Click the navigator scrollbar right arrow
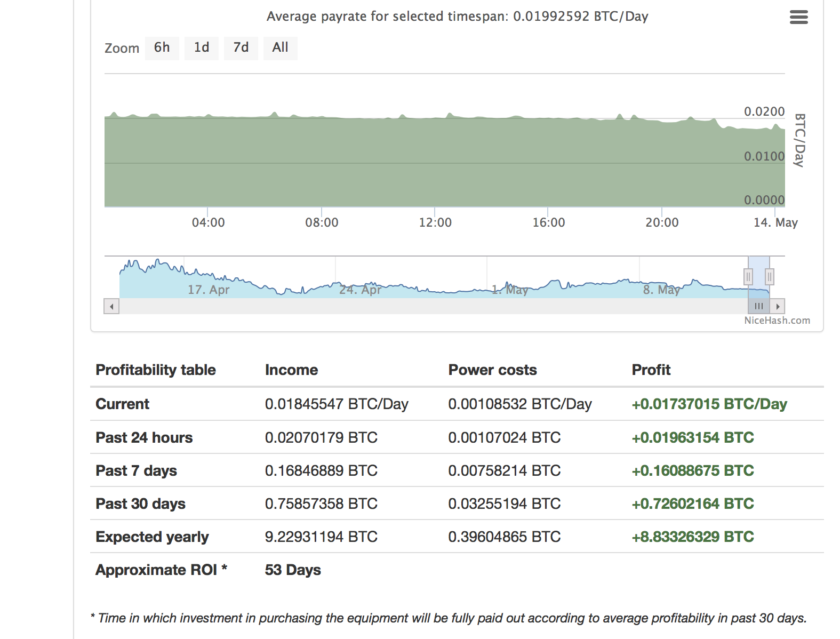The height and width of the screenshot is (639, 840). point(778,306)
